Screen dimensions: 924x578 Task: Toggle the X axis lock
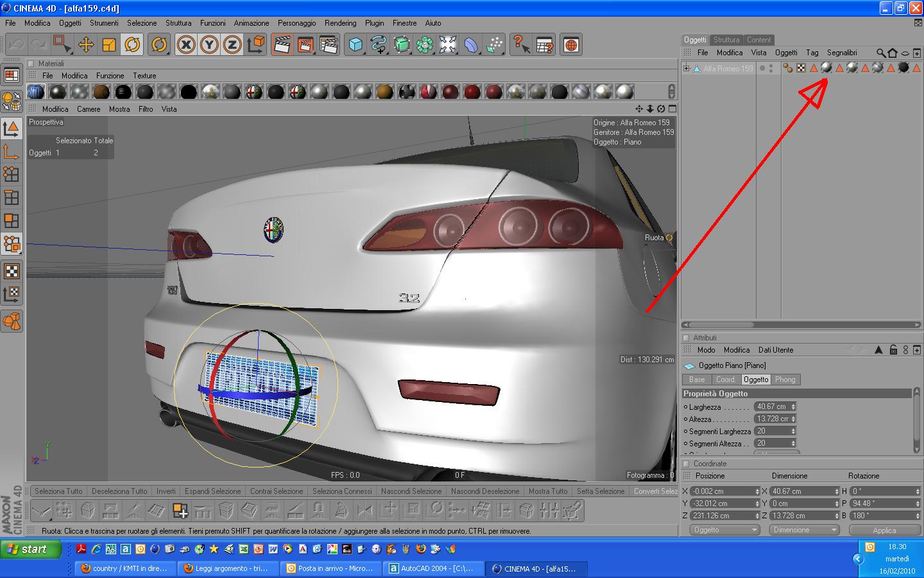click(186, 44)
